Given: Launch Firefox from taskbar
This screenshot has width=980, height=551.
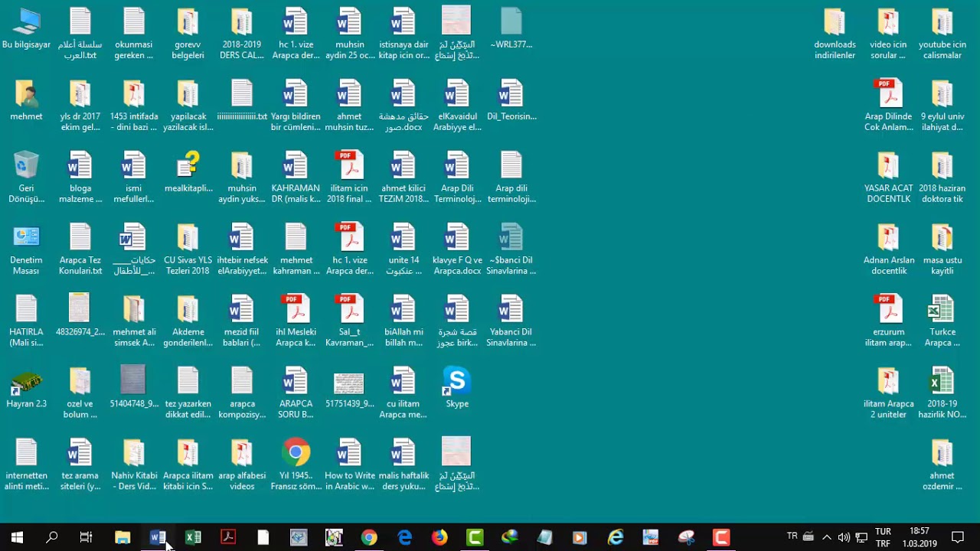Looking at the screenshot, I should (x=439, y=537).
